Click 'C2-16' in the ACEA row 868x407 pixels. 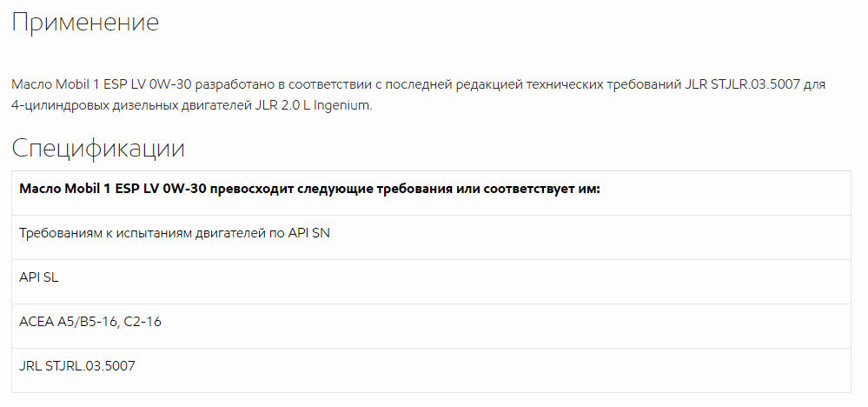[x=142, y=321]
